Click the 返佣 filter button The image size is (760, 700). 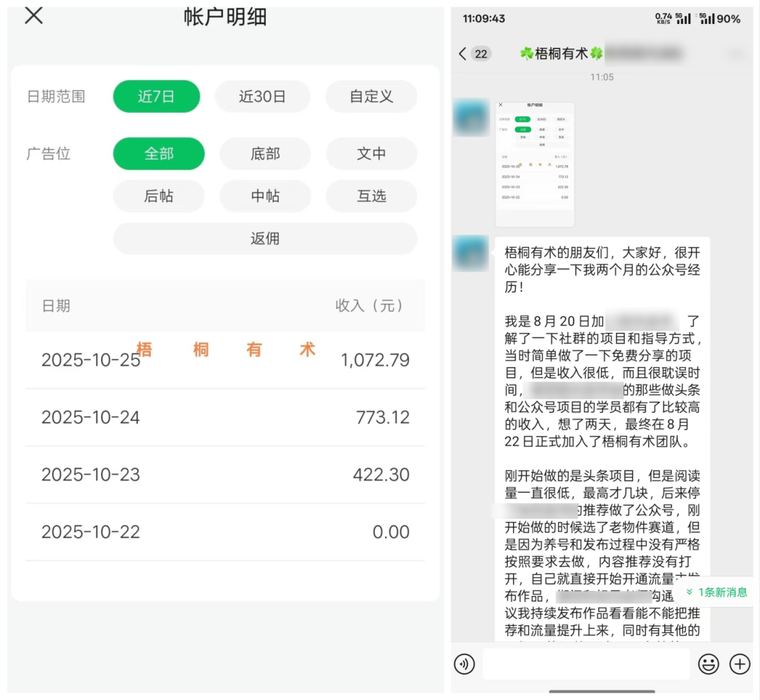point(265,239)
